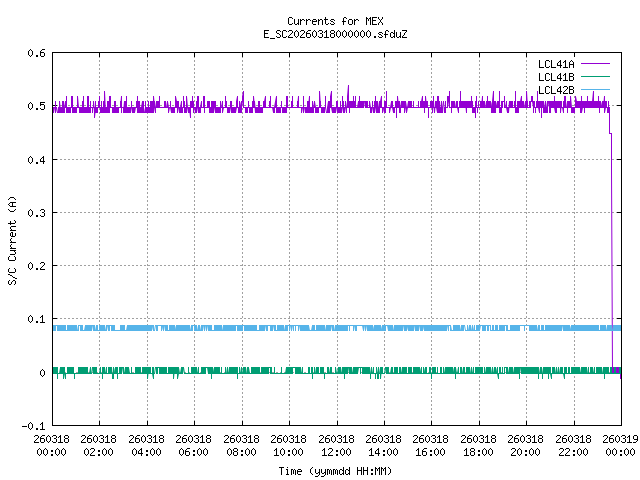Click the 22:00 time tick label
Image resolution: width=640 pixels, height=480 pixels.
tap(573, 445)
